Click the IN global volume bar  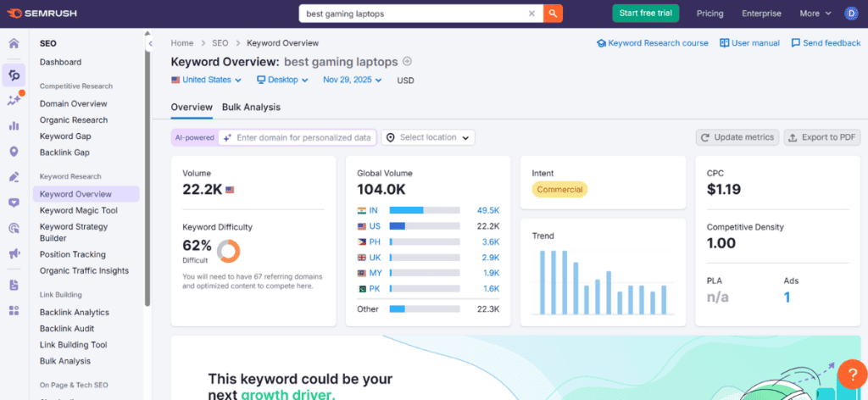coord(425,210)
